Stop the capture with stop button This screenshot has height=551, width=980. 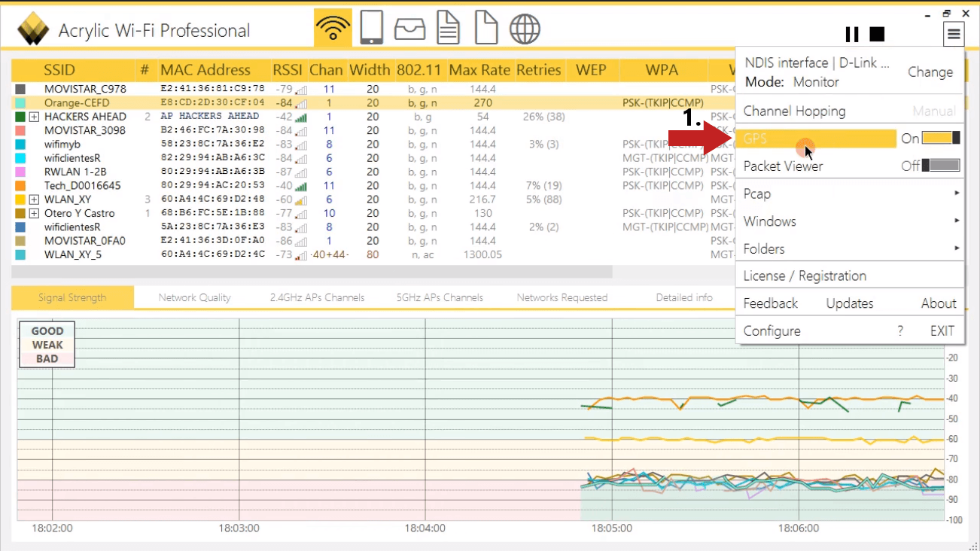click(x=877, y=35)
